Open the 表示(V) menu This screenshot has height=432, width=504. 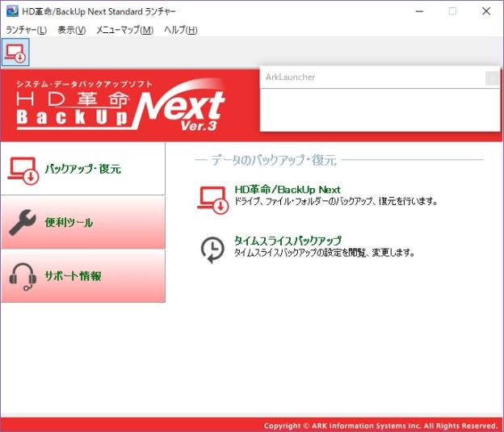71,30
